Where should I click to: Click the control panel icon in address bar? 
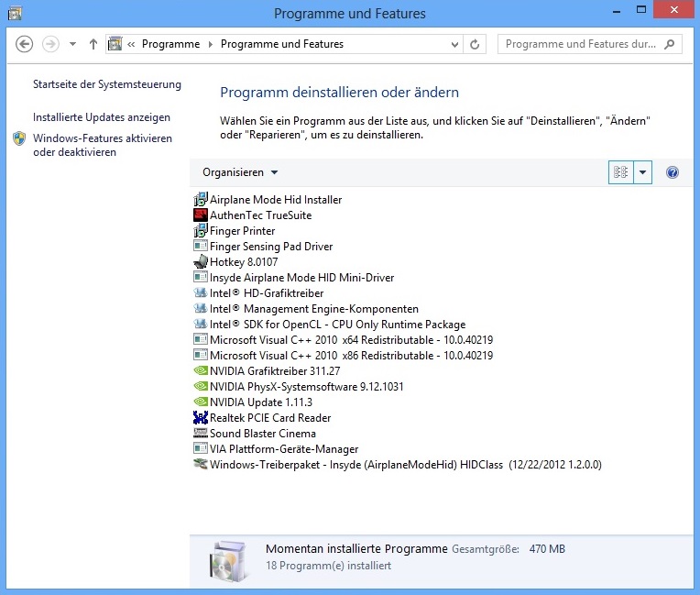click(x=115, y=44)
